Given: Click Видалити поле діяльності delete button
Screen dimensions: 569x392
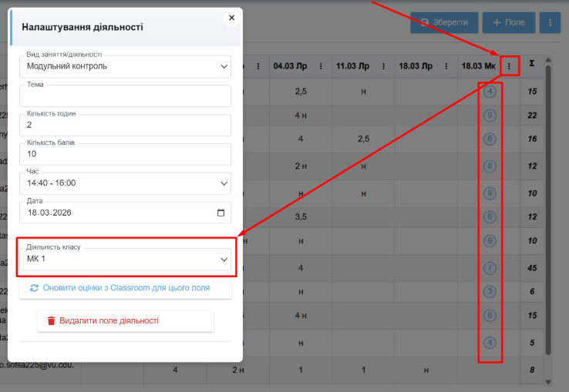Looking at the screenshot, I should pos(125,320).
